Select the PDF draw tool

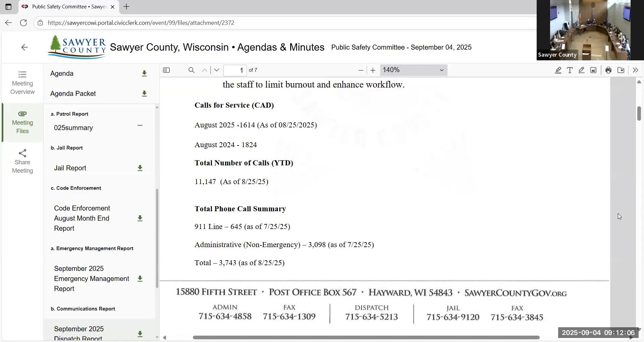point(582,70)
